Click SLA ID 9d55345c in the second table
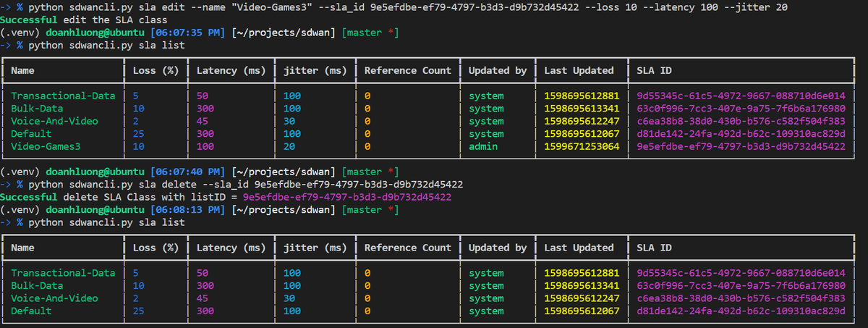This screenshot has width=868, height=328. [x=741, y=273]
